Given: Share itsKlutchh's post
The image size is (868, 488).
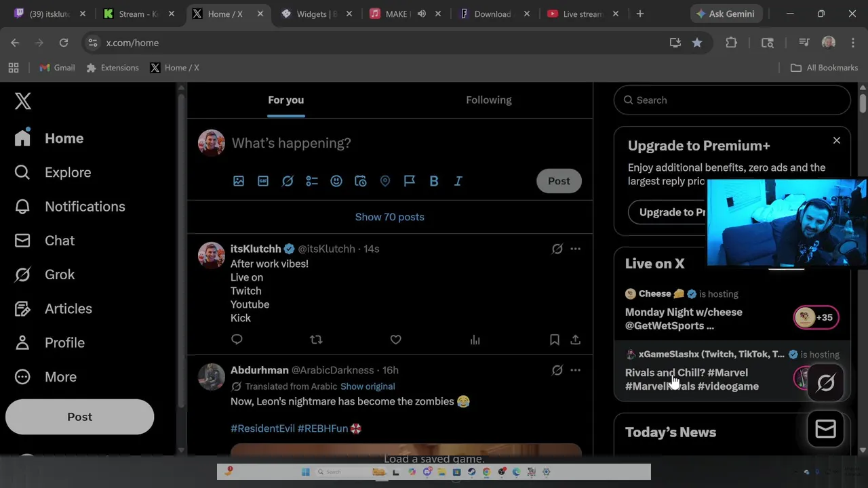Looking at the screenshot, I should point(575,340).
